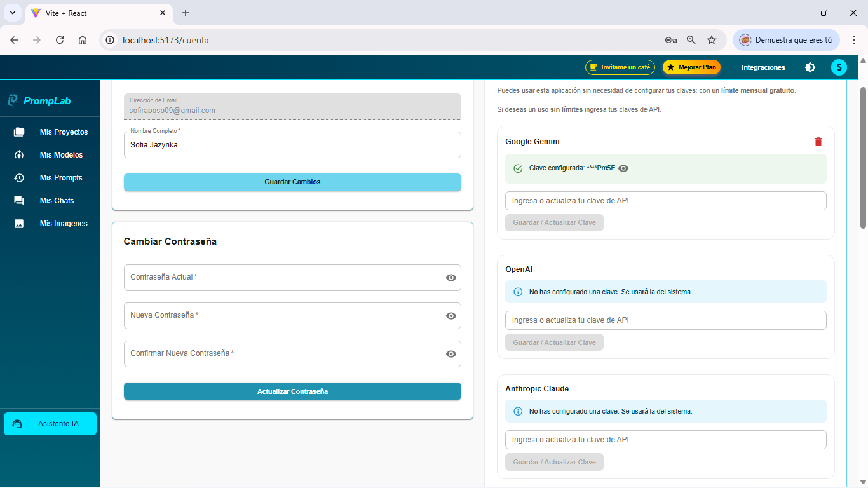The image size is (868, 488).
Task: Click the Mis Chats bubble icon
Action: pos(19,201)
